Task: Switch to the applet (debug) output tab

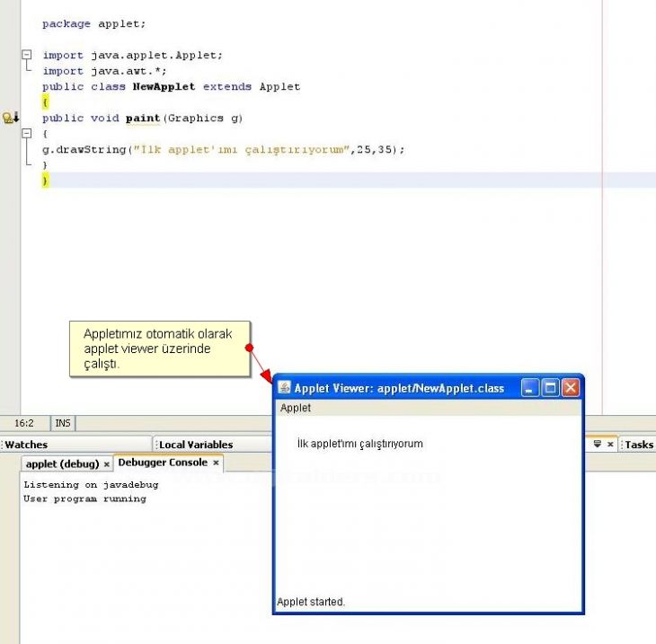Action: [62, 463]
